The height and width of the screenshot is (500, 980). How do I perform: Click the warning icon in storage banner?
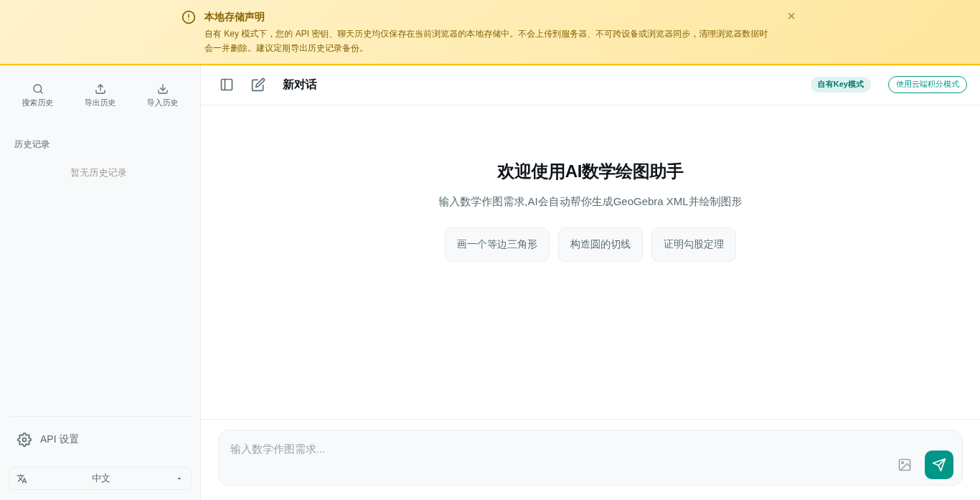point(189,17)
